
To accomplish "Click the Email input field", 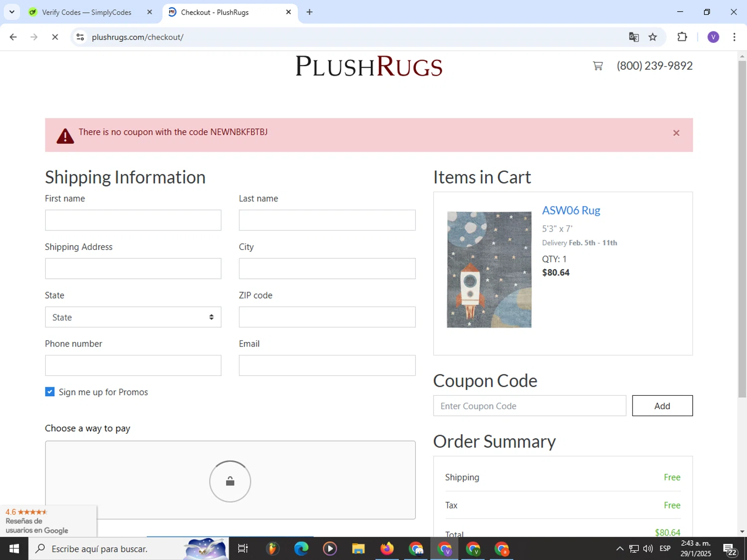I will [x=327, y=365].
